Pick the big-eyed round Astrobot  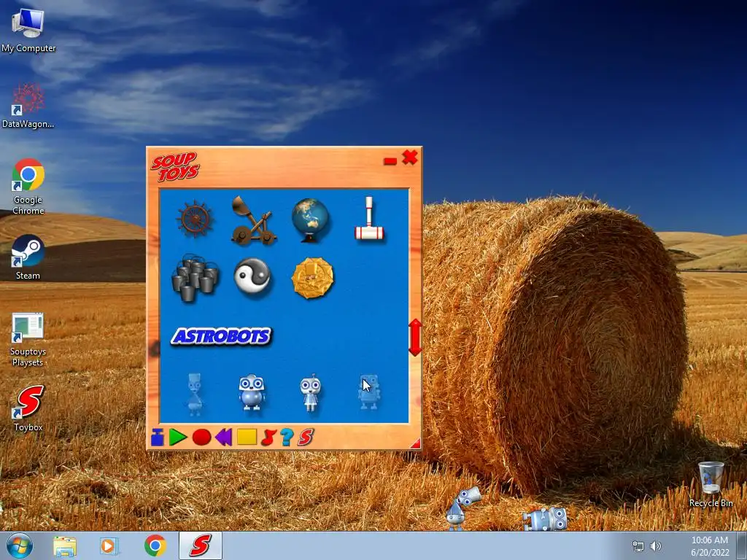[x=252, y=392]
